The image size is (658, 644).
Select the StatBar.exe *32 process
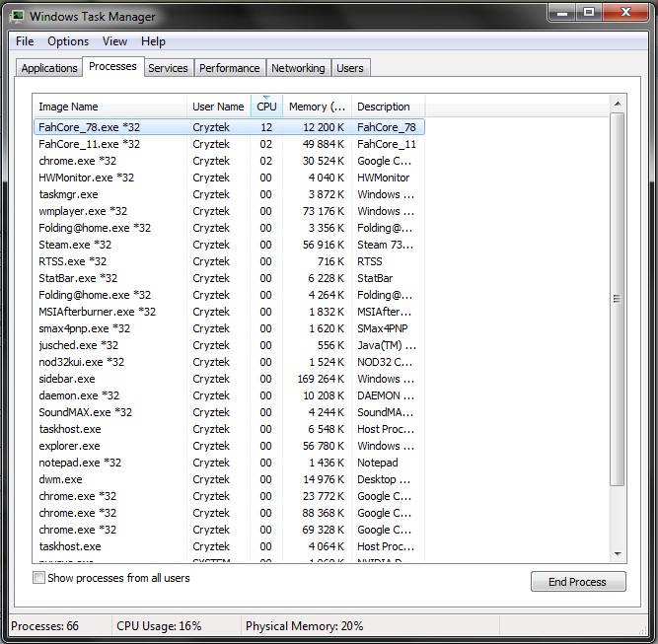click(x=229, y=278)
